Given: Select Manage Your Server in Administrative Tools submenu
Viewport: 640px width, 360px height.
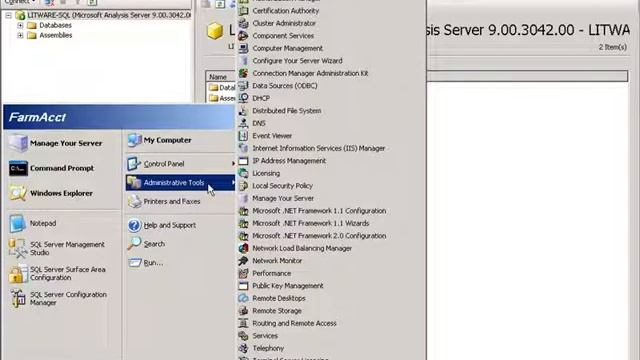Looking at the screenshot, I should [x=283, y=198].
